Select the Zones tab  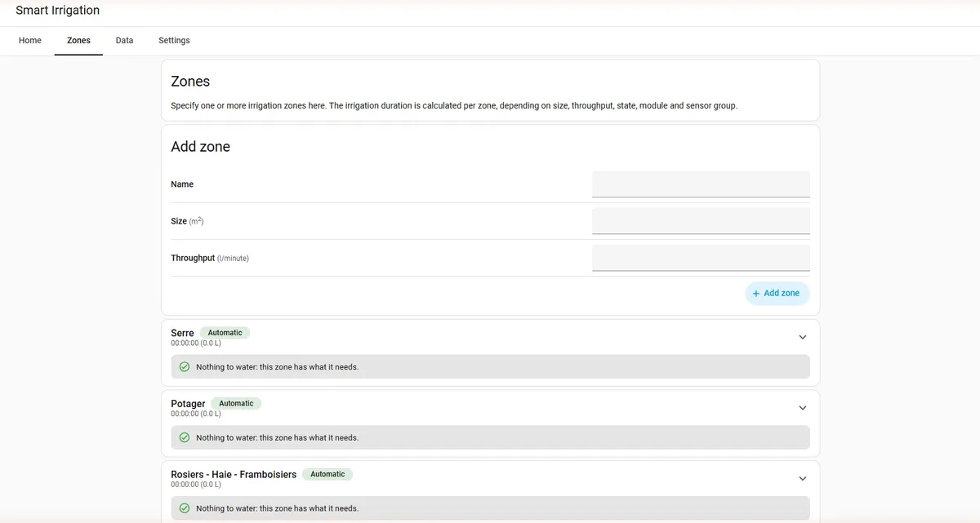78,40
